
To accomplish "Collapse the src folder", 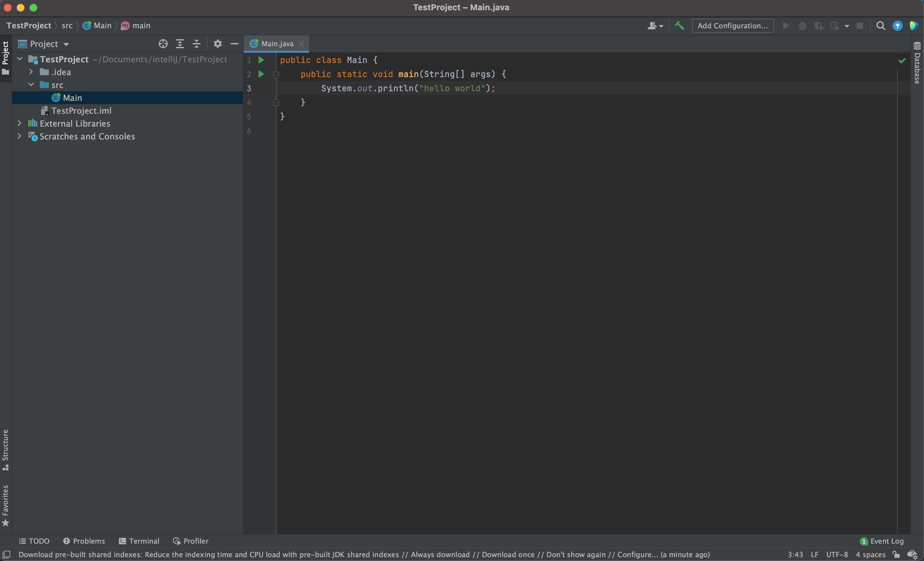I will [x=31, y=85].
